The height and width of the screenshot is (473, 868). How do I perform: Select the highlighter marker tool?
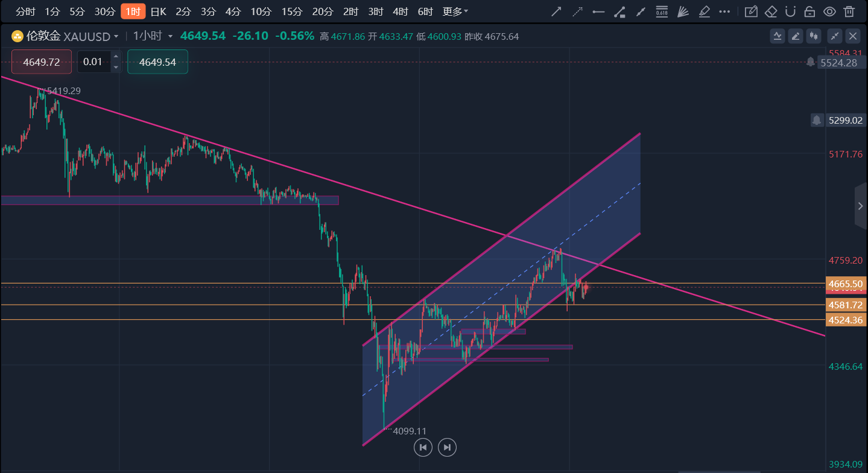pyautogui.click(x=704, y=11)
